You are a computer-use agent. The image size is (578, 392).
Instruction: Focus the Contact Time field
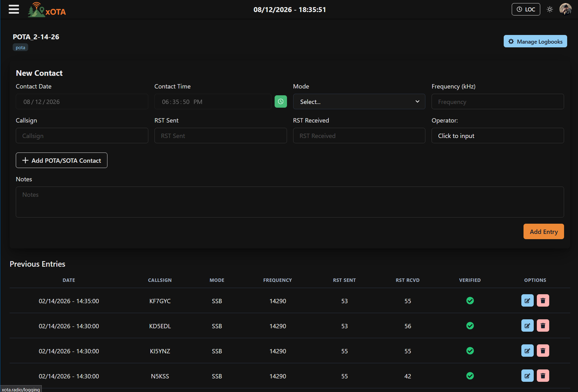coord(213,101)
